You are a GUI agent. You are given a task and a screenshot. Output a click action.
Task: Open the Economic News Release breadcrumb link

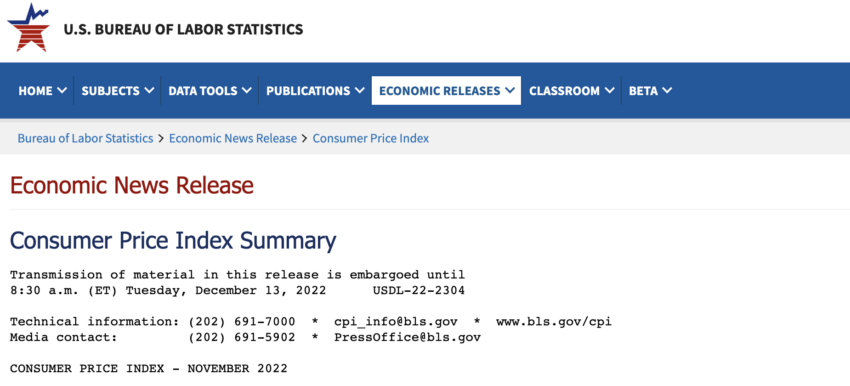tap(233, 138)
